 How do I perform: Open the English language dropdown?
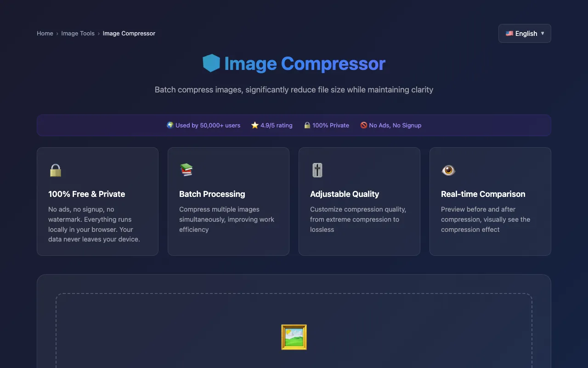coord(525,34)
